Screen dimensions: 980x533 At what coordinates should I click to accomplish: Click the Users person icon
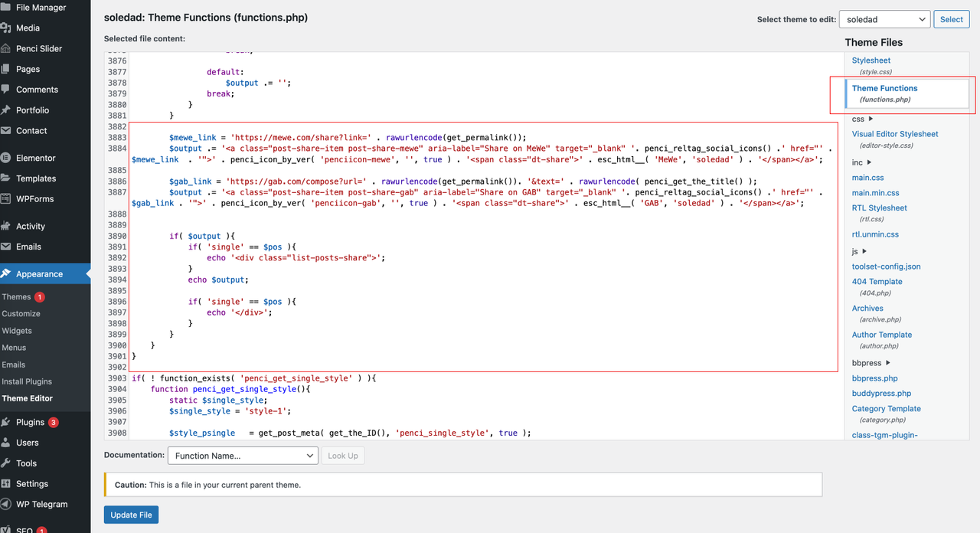click(6, 443)
